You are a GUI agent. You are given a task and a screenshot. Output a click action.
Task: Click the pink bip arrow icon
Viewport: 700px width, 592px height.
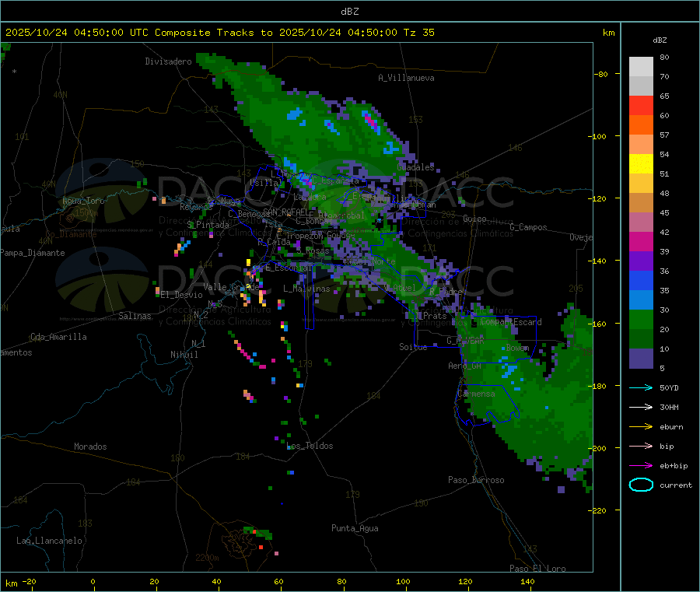(x=641, y=446)
